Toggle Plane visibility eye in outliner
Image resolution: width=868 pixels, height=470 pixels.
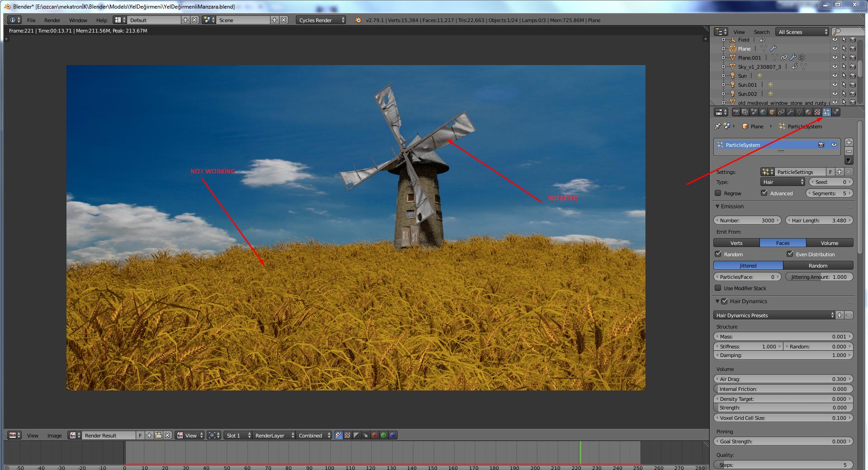(835, 48)
